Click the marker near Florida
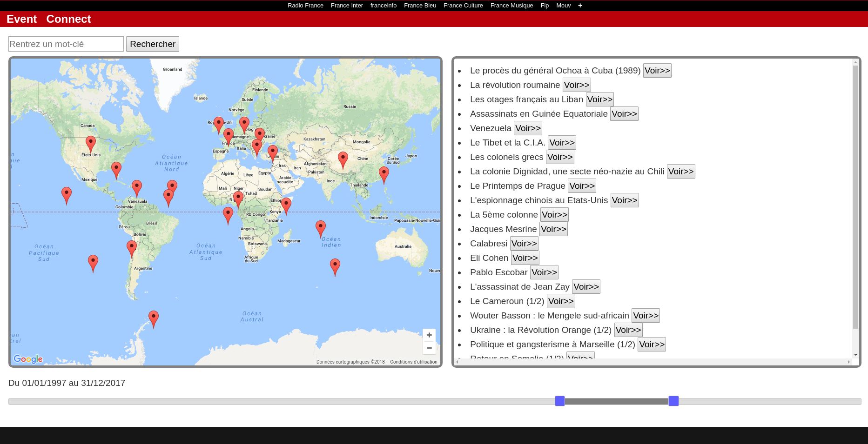 (x=116, y=171)
